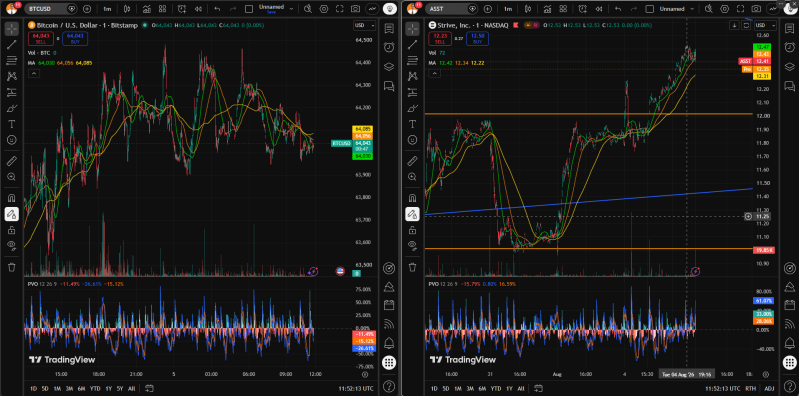
Task: Select All range in BTCUSD bottom bar
Action: pos(131,388)
